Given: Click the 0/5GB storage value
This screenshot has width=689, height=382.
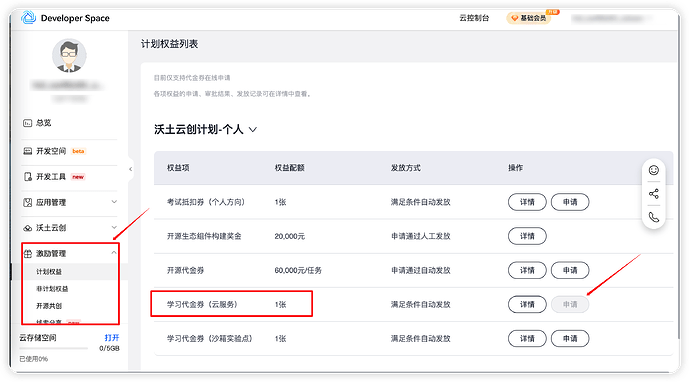Looking at the screenshot, I should (x=109, y=348).
